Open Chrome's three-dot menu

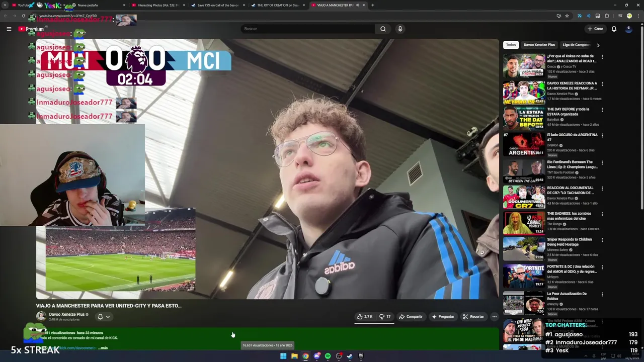638,16
